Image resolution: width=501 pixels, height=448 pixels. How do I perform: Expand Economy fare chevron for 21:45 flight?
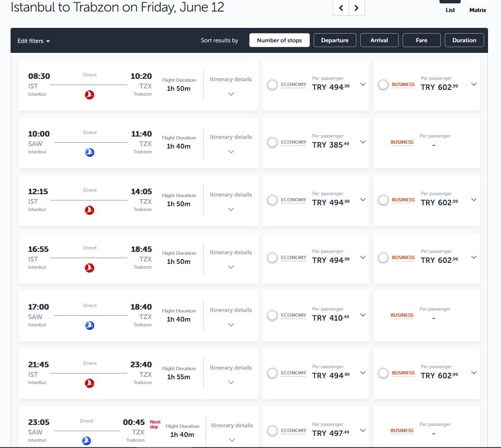(x=363, y=373)
